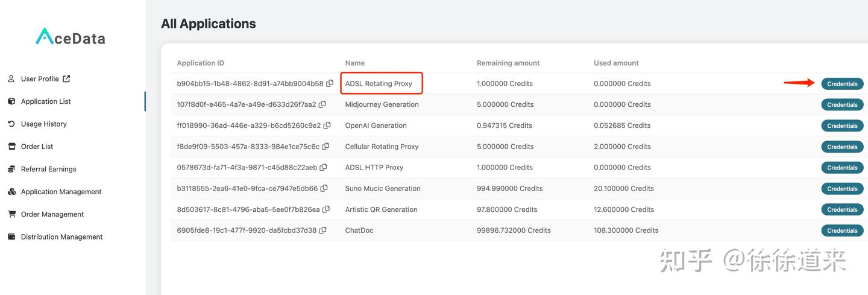This screenshot has height=295, width=868.
Task: Click the Usage History clock icon
Action: point(11,124)
